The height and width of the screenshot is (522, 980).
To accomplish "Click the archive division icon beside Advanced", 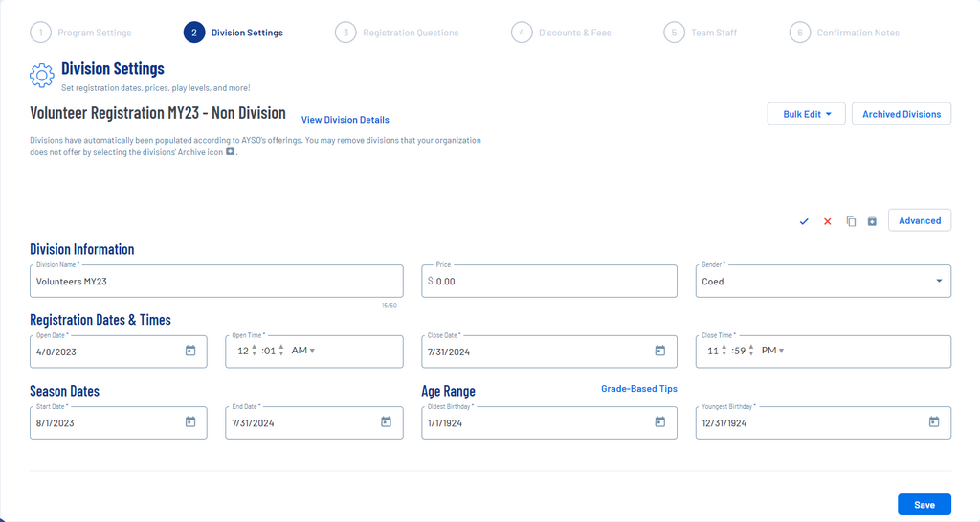I will (872, 221).
